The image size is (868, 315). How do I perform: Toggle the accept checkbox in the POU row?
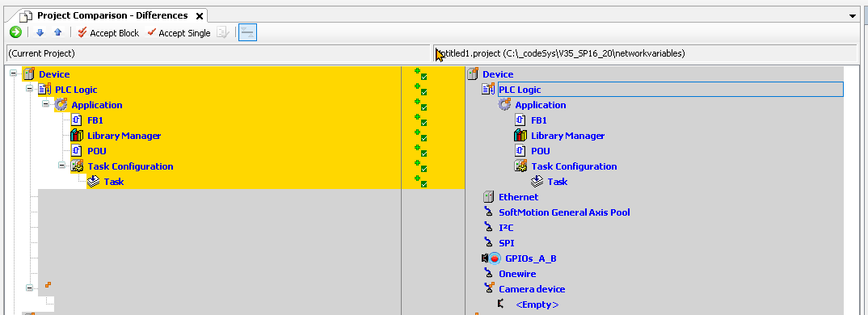point(423,153)
